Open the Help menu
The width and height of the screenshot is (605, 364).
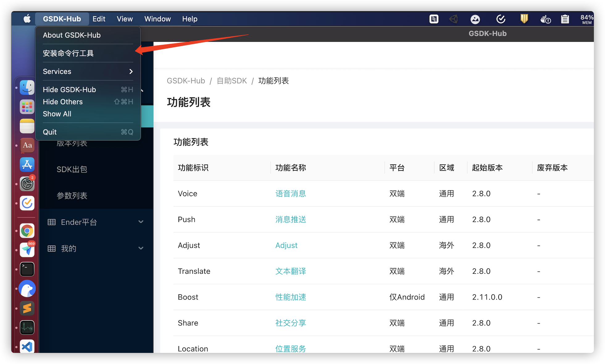click(190, 19)
